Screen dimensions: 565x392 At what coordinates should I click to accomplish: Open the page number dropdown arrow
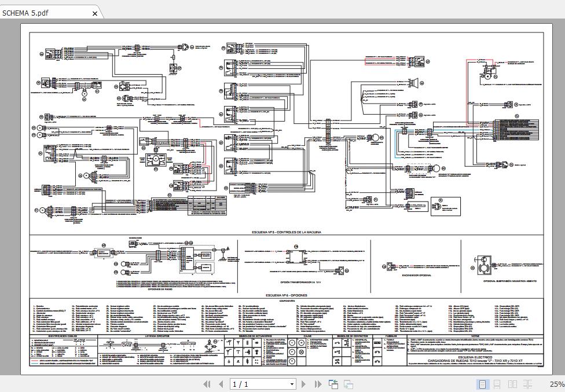291,384
